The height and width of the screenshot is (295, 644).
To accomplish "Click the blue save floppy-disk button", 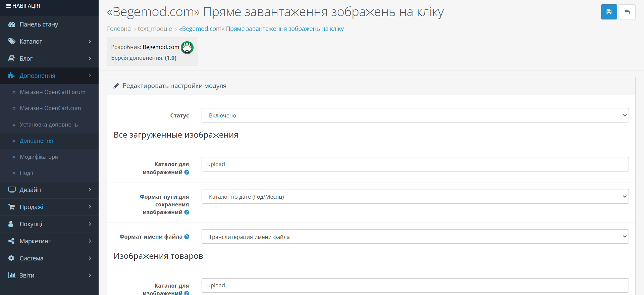I will pos(609,12).
